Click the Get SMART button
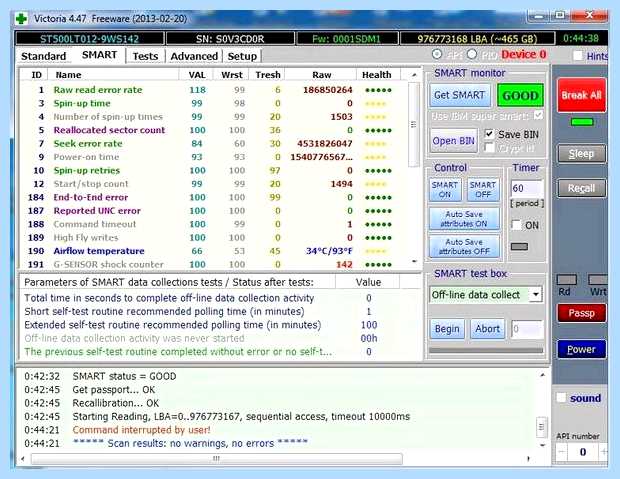The width and height of the screenshot is (620, 479). tap(459, 95)
